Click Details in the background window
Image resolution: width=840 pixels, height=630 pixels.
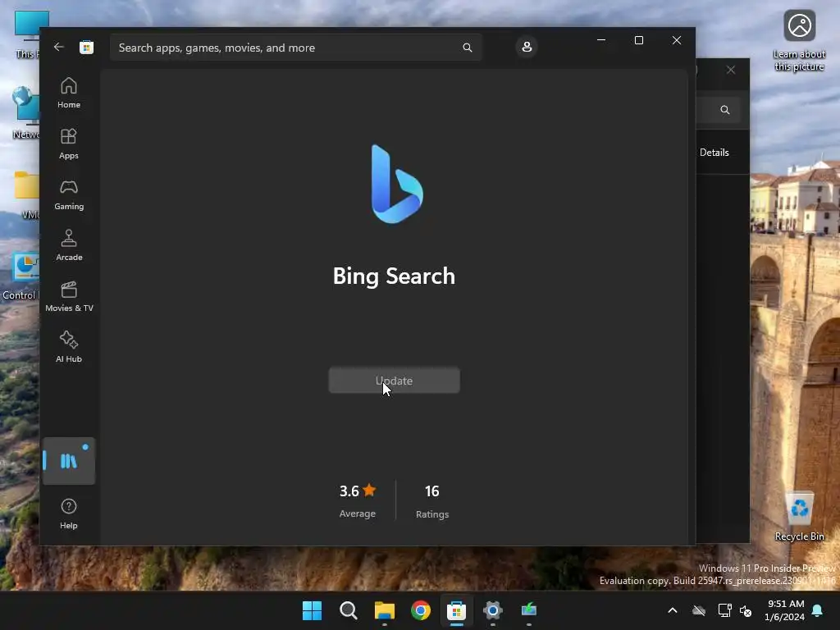pyautogui.click(x=714, y=152)
